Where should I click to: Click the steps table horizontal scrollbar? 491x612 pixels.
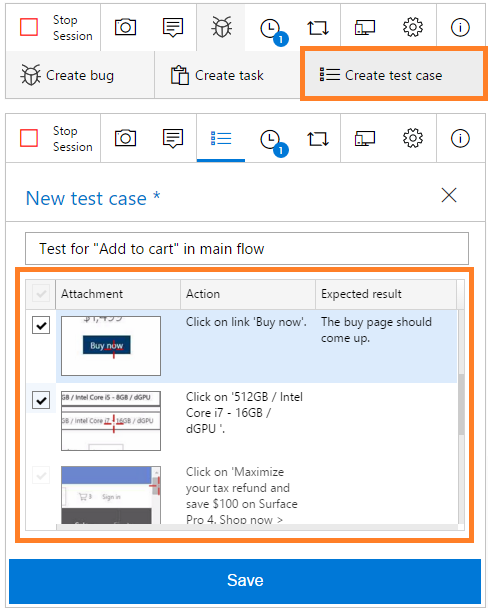click(x=257, y=527)
